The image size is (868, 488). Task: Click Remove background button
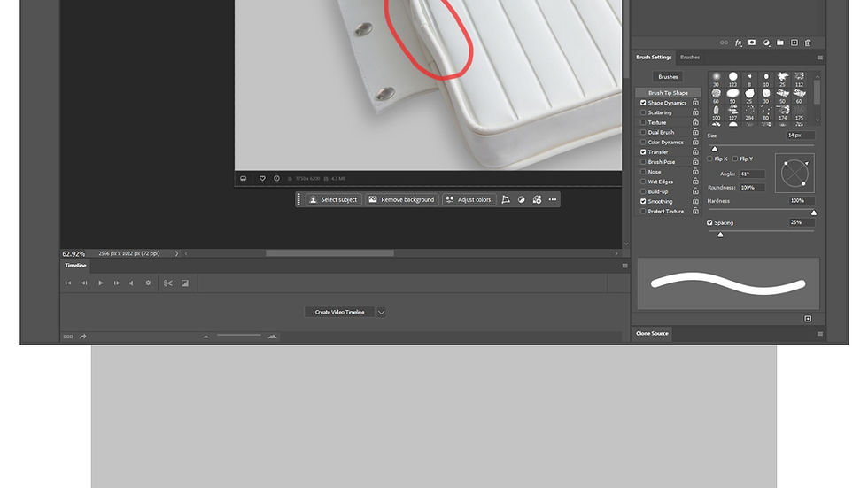click(402, 200)
